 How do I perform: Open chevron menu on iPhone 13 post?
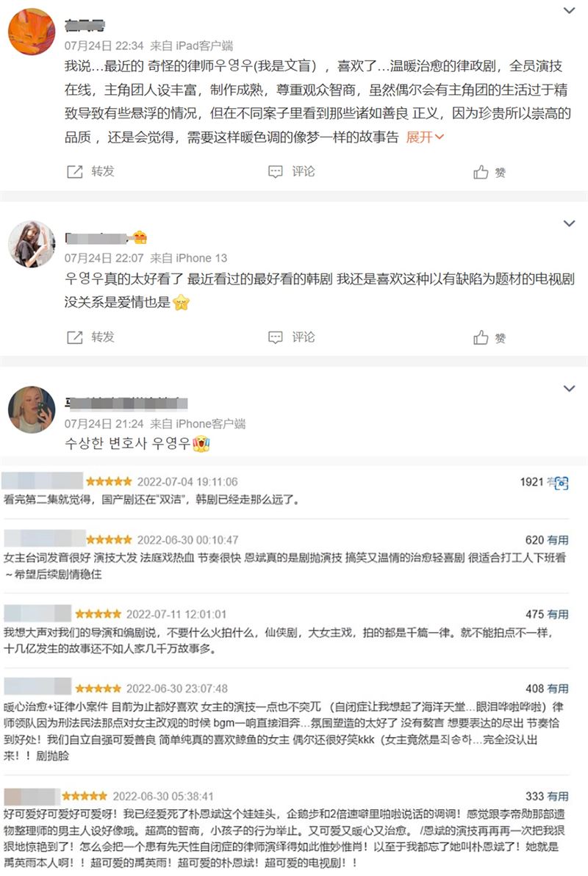(x=569, y=223)
